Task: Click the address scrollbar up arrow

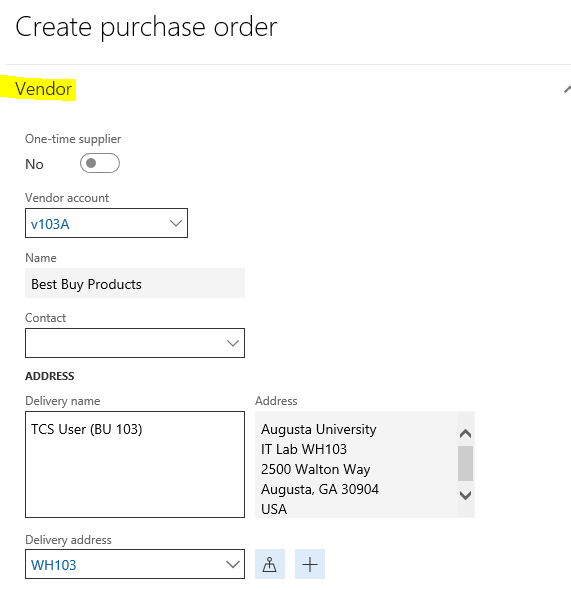Action: [x=465, y=434]
